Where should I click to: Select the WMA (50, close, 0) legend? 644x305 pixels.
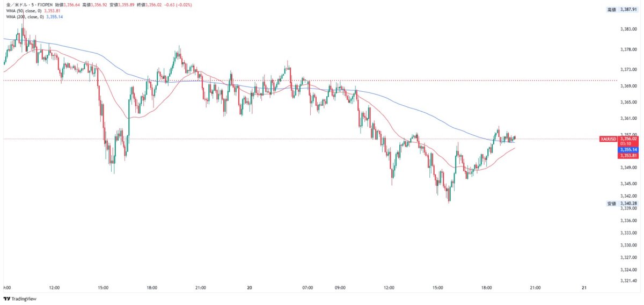pyautogui.click(x=24, y=11)
